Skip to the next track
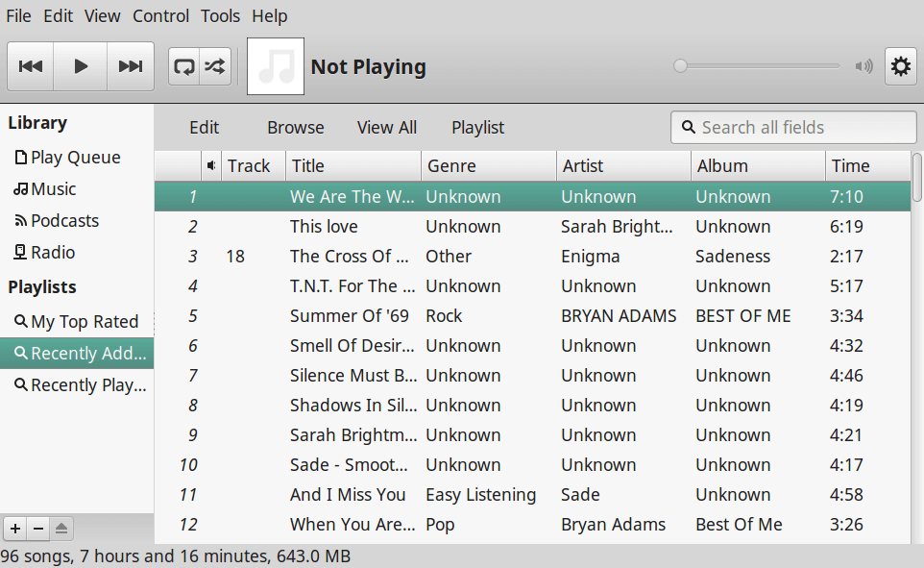 (x=131, y=66)
